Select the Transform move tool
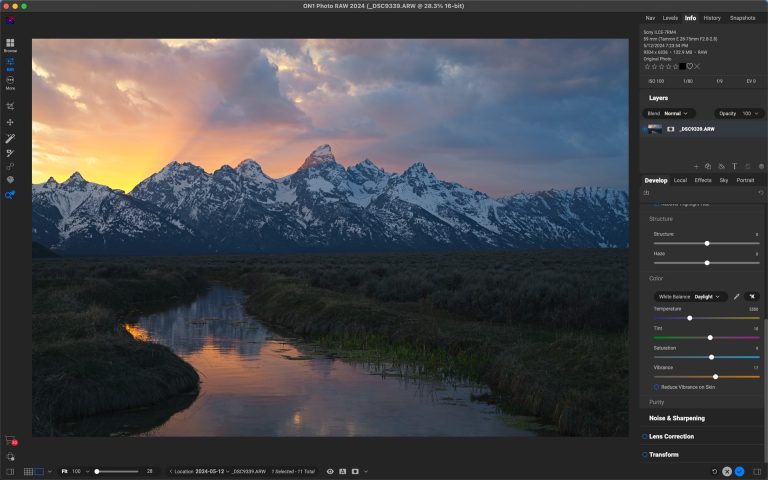The width and height of the screenshot is (768, 480). (x=10, y=122)
